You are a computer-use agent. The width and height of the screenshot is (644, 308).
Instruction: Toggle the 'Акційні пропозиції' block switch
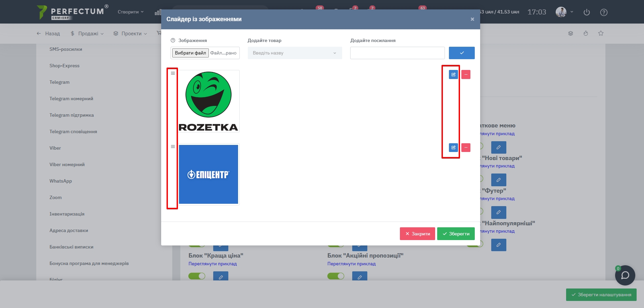336,276
